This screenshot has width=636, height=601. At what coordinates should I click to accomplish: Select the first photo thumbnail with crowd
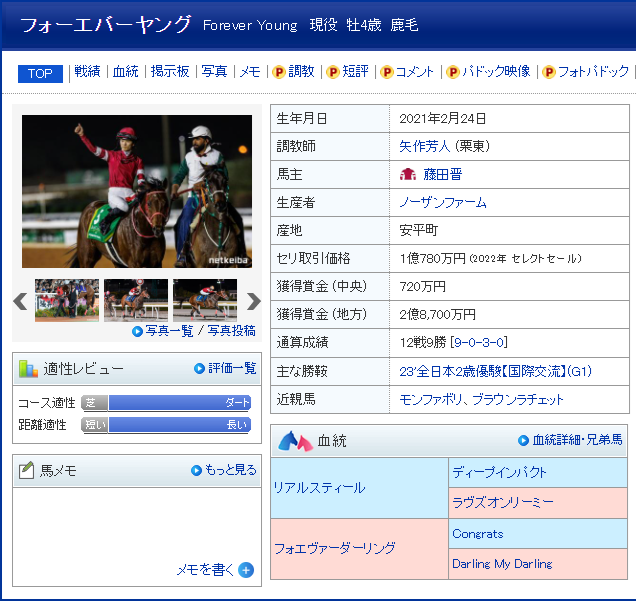tap(67, 300)
